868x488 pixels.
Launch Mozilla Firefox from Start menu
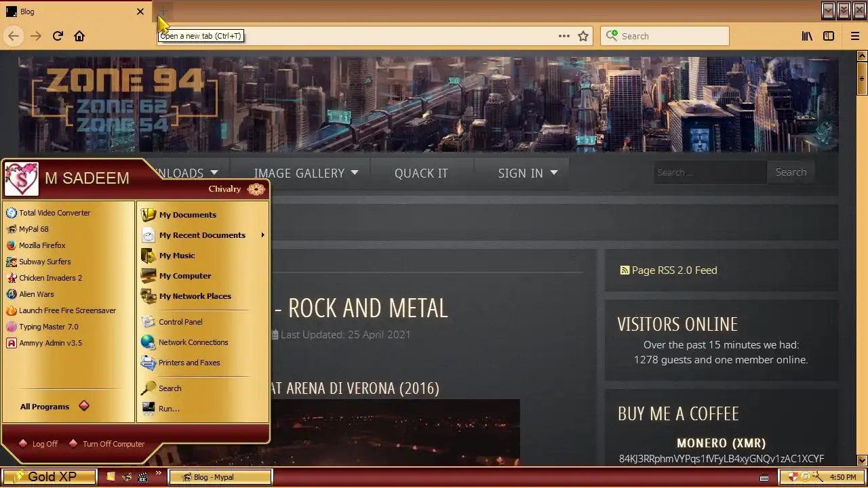pos(36,245)
